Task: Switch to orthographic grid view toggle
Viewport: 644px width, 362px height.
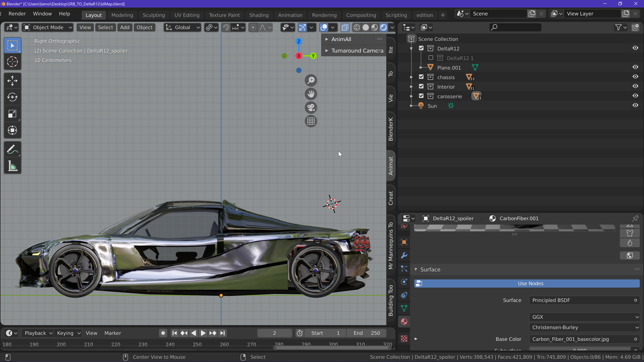Action: [311, 121]
